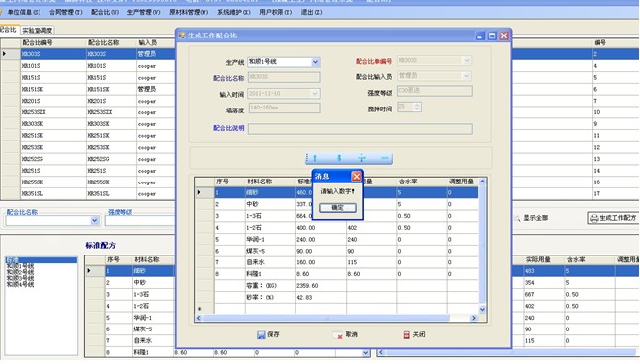
Task: Click the dialog table's vertical scrollbar up arrow
Action: point(482,181)
